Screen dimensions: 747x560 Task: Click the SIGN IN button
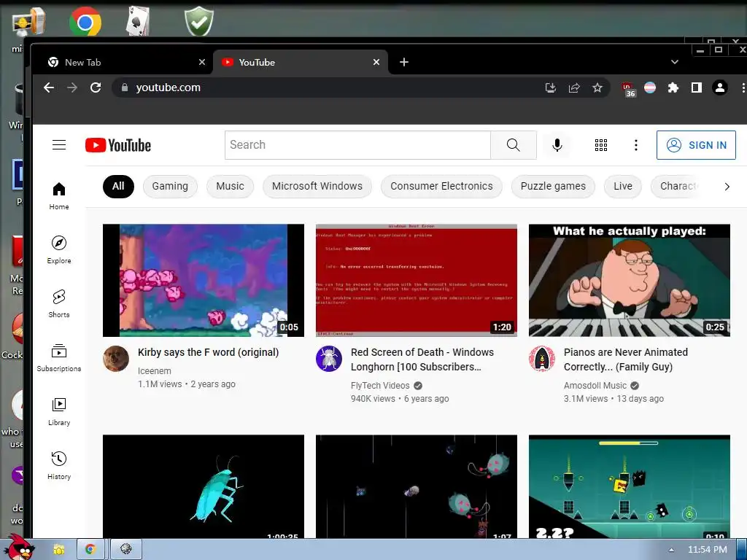click(696, 145)
